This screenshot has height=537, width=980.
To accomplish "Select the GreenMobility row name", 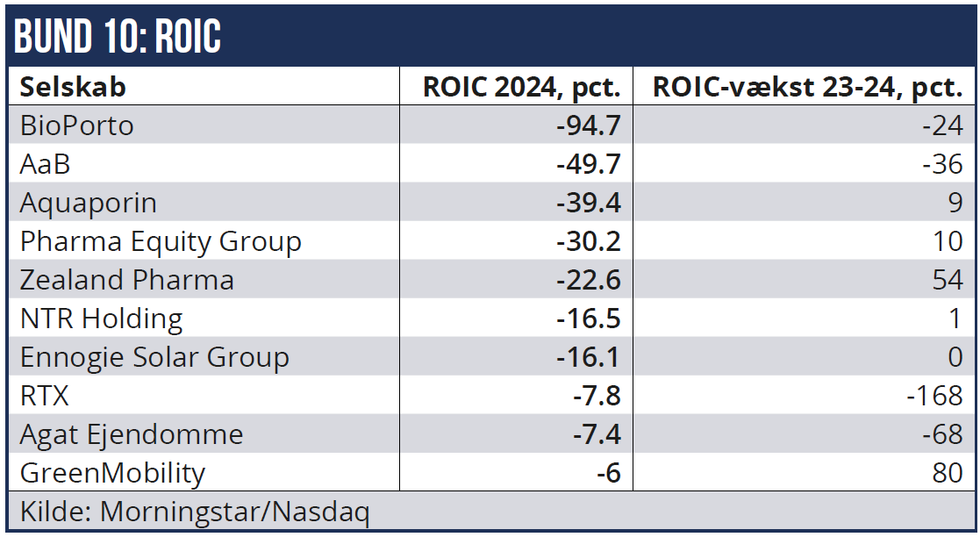I will point(112,473).
